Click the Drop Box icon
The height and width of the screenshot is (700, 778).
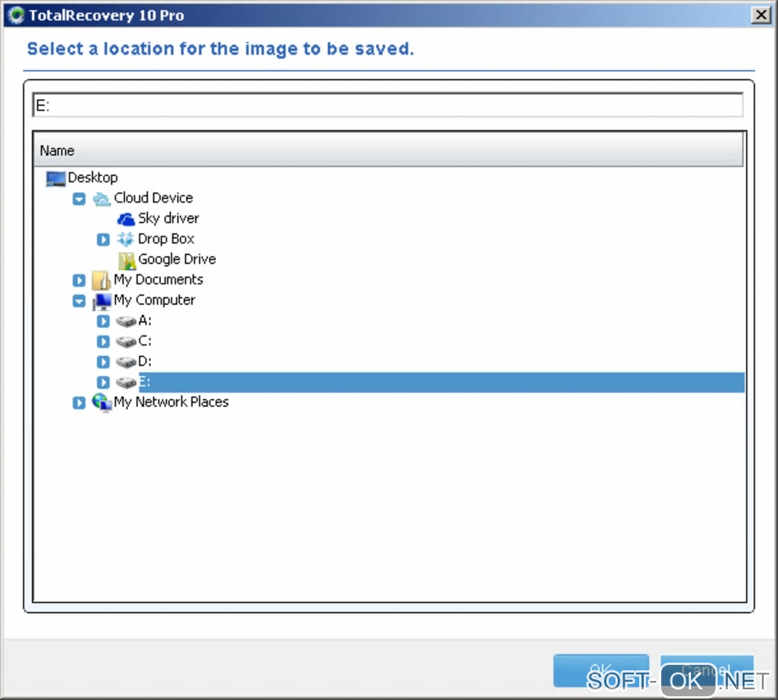point(126,239)
